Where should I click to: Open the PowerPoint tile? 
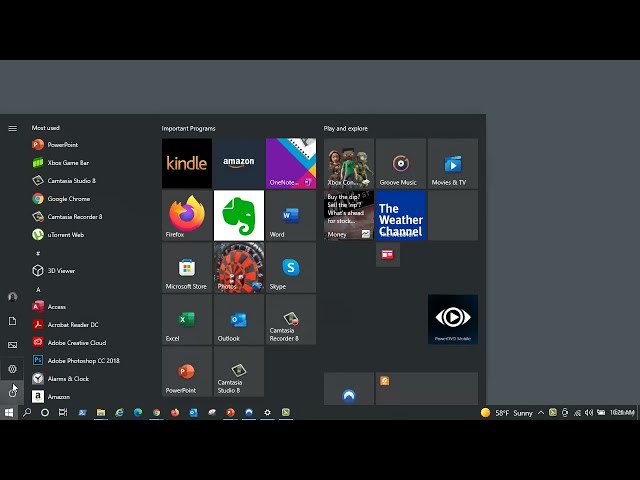(x=187, y=371)
